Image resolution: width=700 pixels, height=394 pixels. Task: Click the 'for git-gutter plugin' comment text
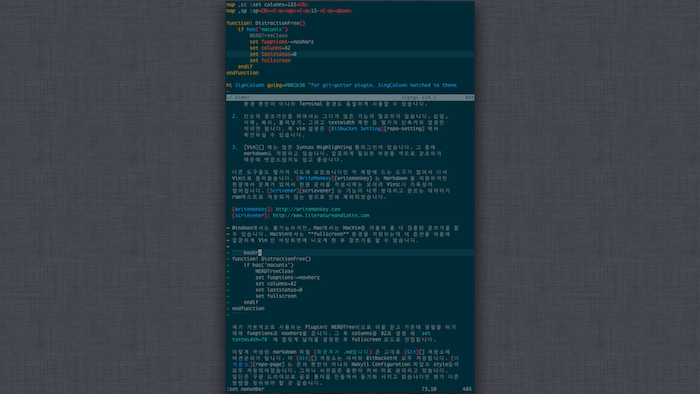342,85
